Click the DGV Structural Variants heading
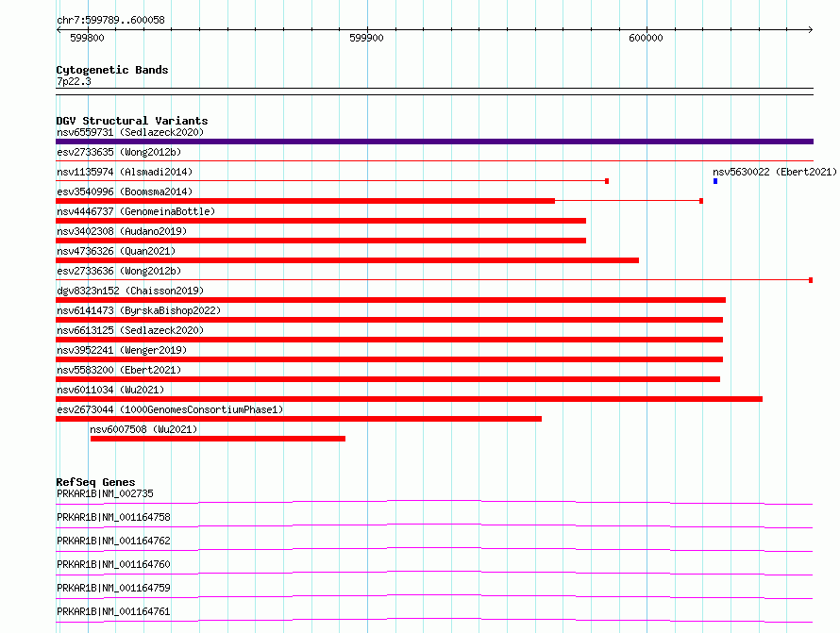This screenshot has width=840, height=633. click(x=132, y=121)
